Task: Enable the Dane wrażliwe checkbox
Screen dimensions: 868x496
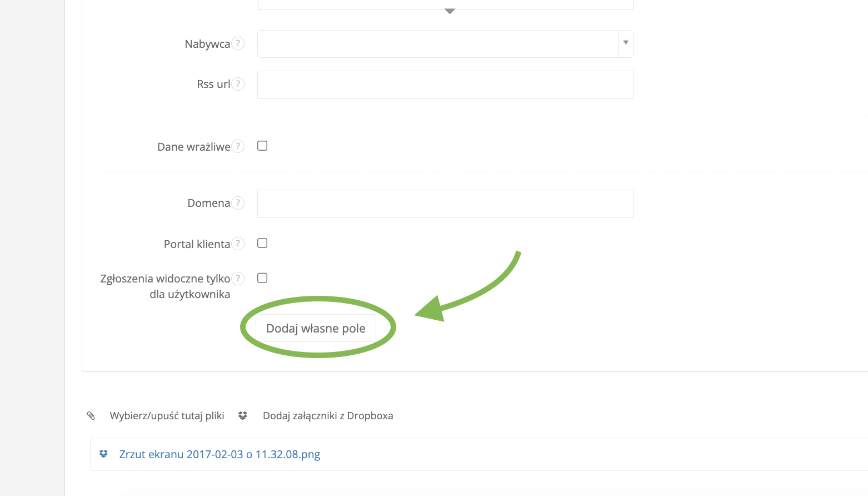Action: (x=262, y=146)
